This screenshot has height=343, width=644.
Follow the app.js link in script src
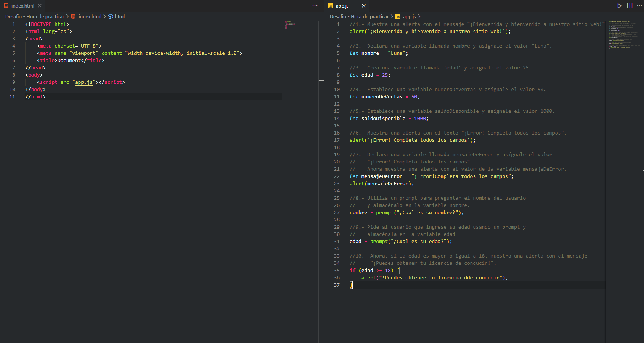tap(84, 82)
